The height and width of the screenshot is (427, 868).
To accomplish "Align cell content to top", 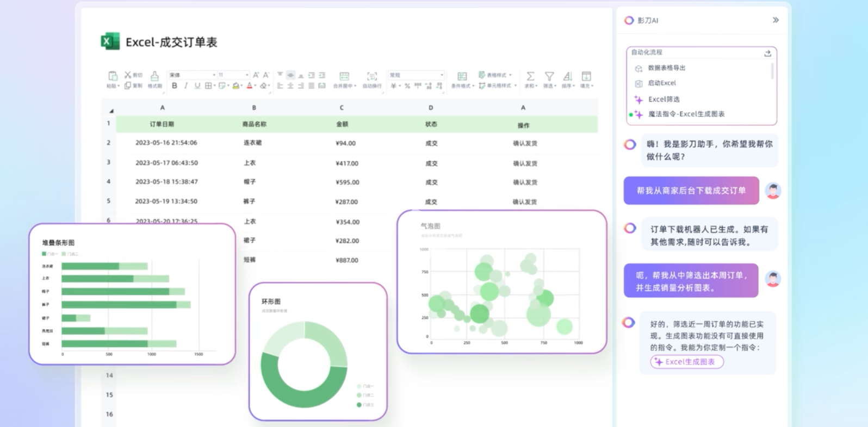I will click(280, 74).
